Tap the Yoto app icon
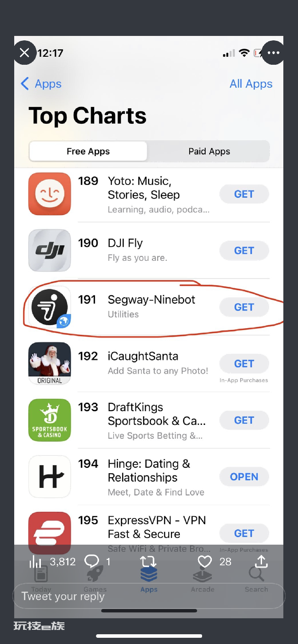Image resolution: width=298 pixels, height=644 pixels. click(x=50, y=194)
